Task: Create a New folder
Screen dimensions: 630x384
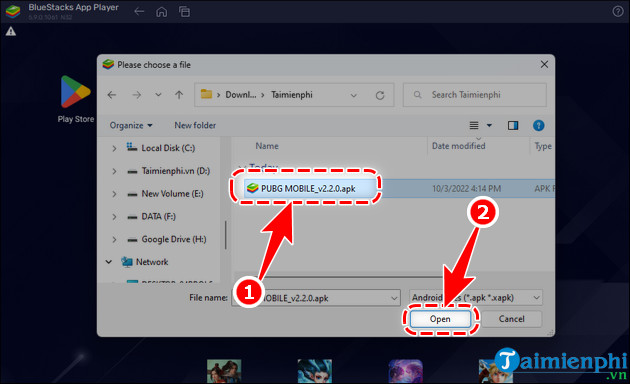Action: (x=195, y=125)
